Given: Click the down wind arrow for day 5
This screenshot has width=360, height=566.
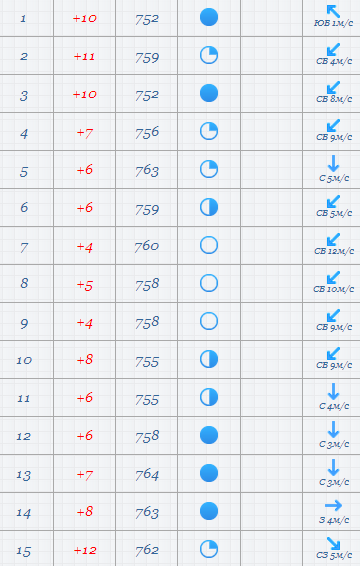Looking at the screenshot, I should click(333, 164).
